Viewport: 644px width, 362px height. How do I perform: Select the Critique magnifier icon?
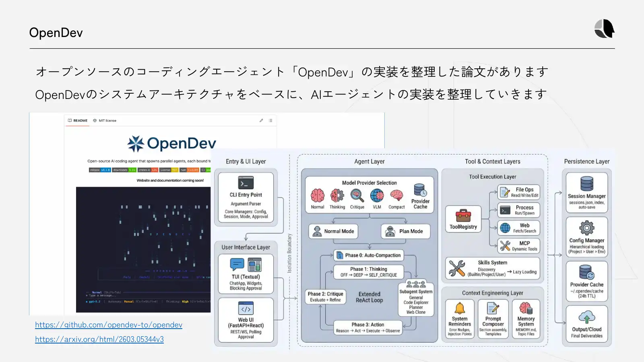pyautogui.click(x=357, y=195)
